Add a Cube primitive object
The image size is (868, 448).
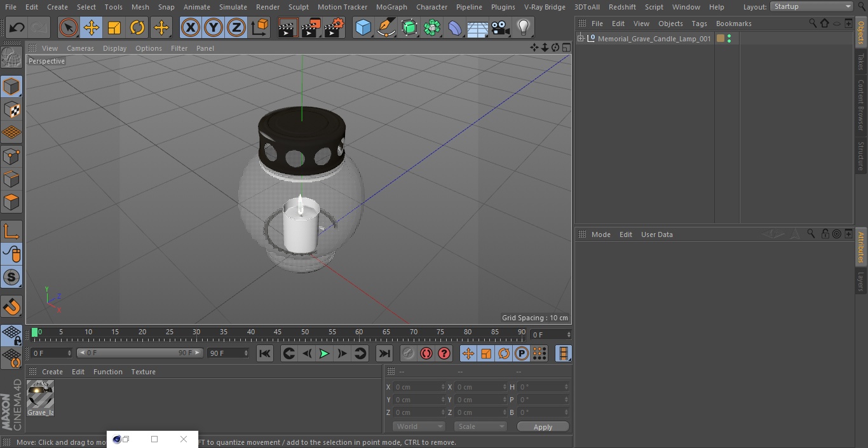click(x=363, y=27)
